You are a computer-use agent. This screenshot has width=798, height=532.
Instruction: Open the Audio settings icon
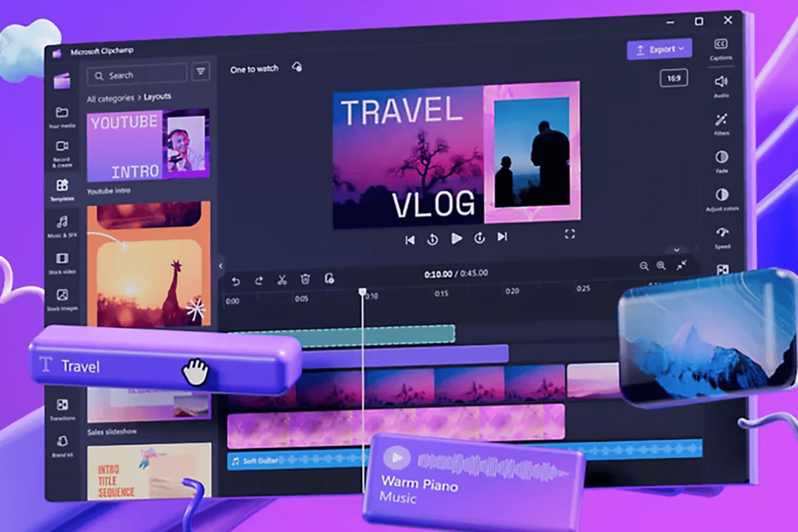[x=721, y=82]
